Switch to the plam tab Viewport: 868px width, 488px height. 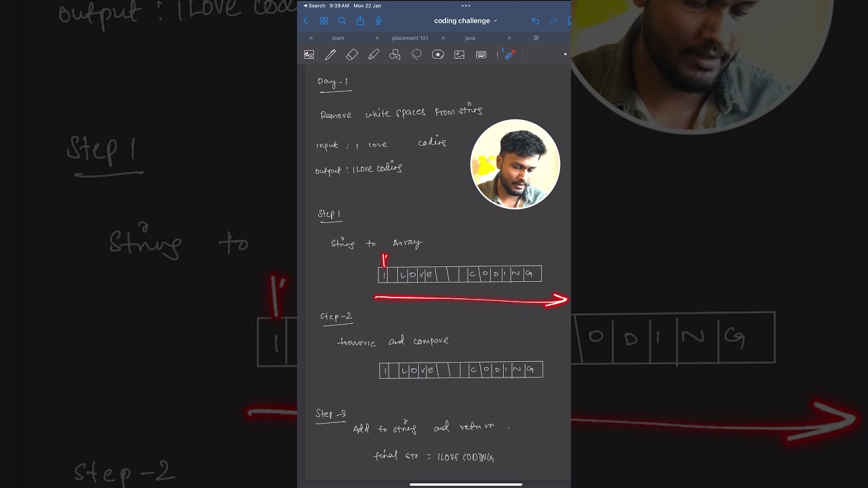click(x=338, y=38)
